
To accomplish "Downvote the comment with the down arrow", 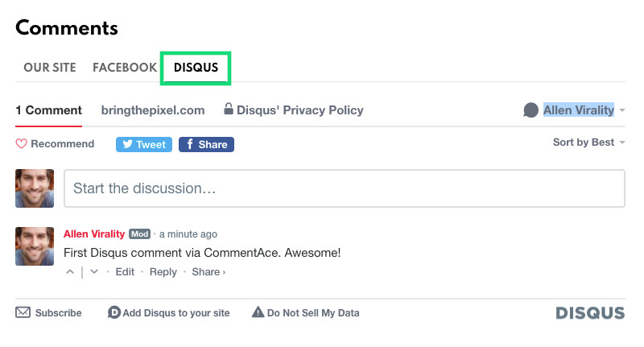I will 94,272.
